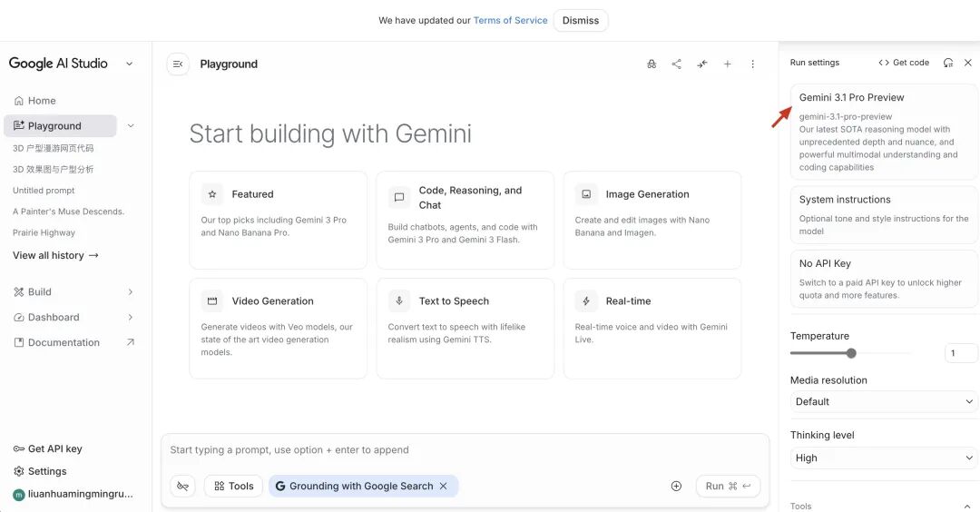The height and width of the screenshot is (512, 980).
Task: Click the Home icon in sidebar
Action: click(x=19, y=101)
